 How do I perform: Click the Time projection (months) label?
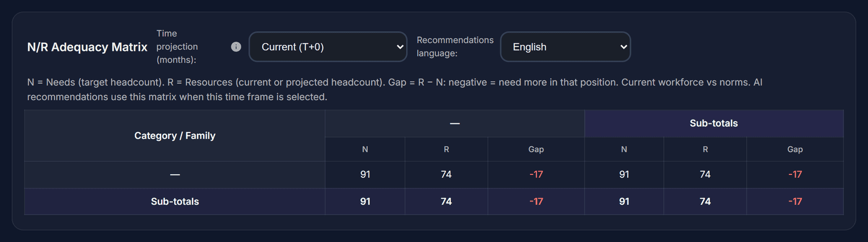click(177, 47)
